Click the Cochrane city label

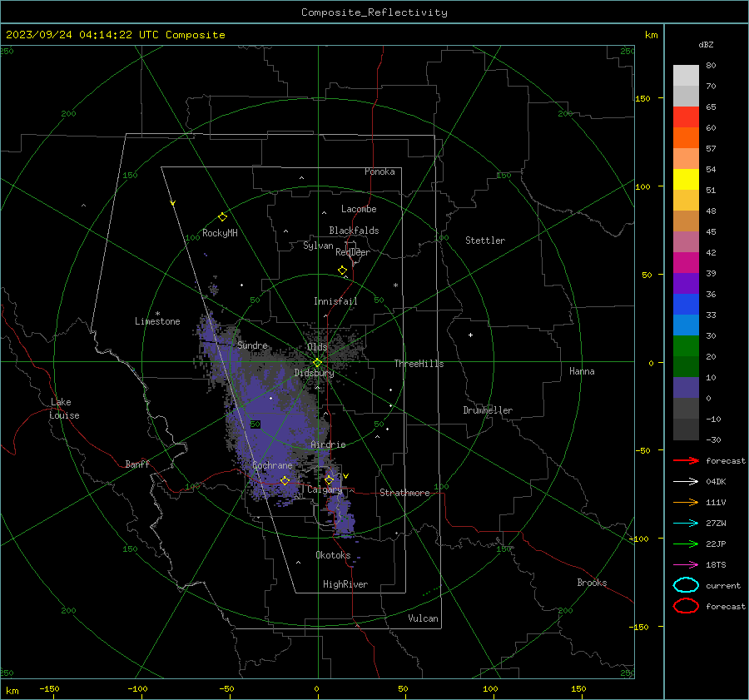point(272,465)
